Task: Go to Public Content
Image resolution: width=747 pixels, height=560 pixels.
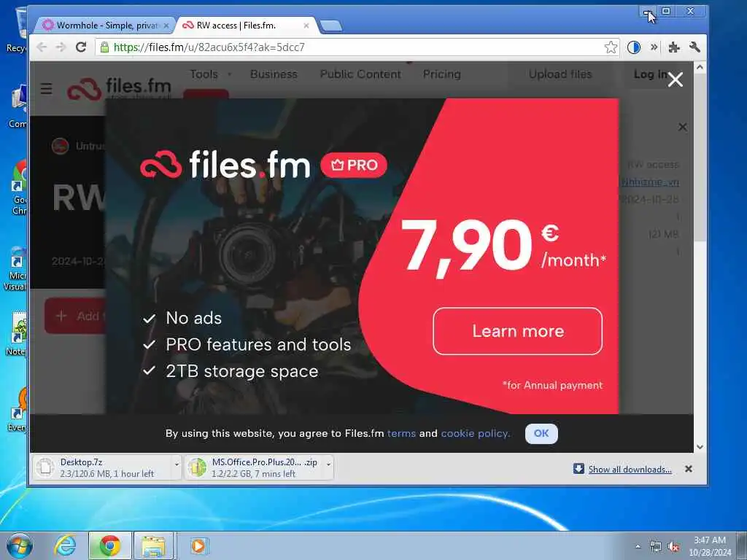Action: (360, 74)
